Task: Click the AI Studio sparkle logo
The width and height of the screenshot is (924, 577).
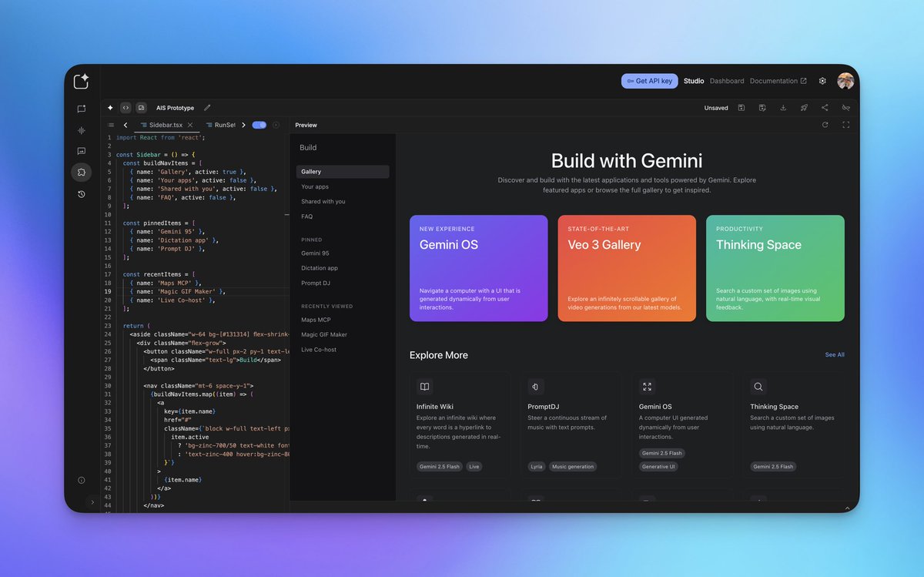Action: pos(82,81)
